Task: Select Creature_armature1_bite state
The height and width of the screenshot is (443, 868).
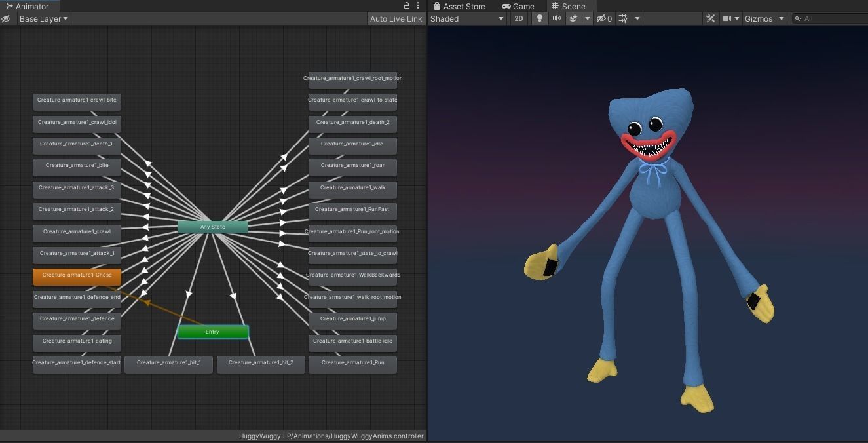Action: pyautogui.click(x=77, y=166)
